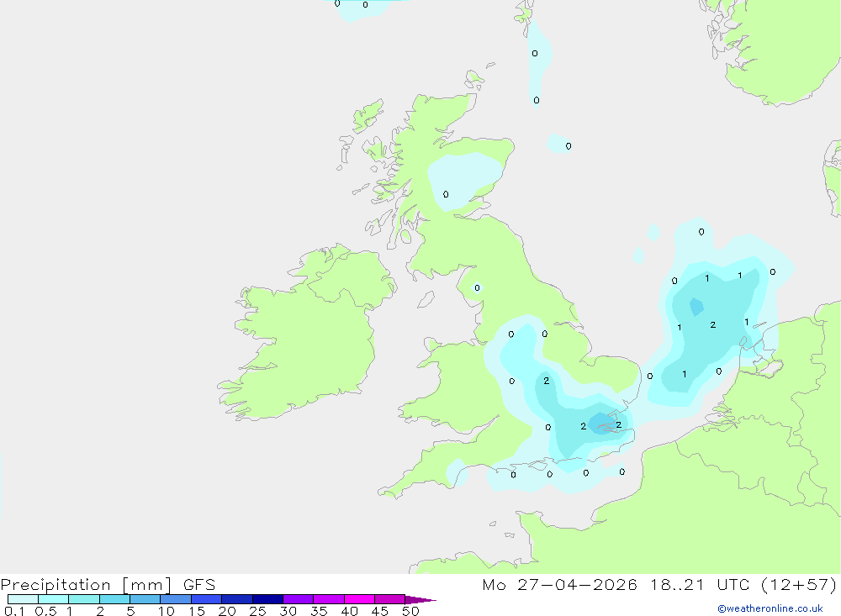Open the weatheronline.co.uk copyright link

point(770,608)
